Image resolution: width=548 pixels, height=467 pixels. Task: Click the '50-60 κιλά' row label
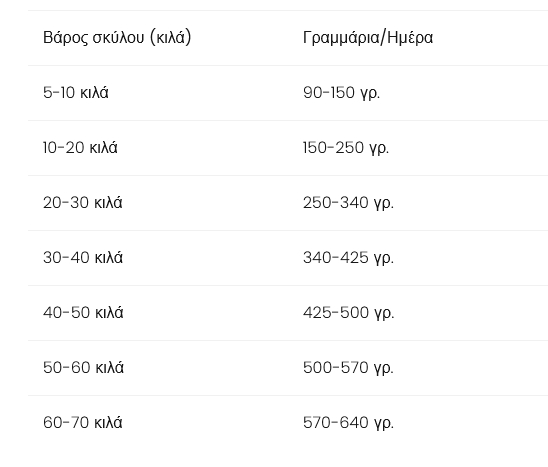[84, 367]
